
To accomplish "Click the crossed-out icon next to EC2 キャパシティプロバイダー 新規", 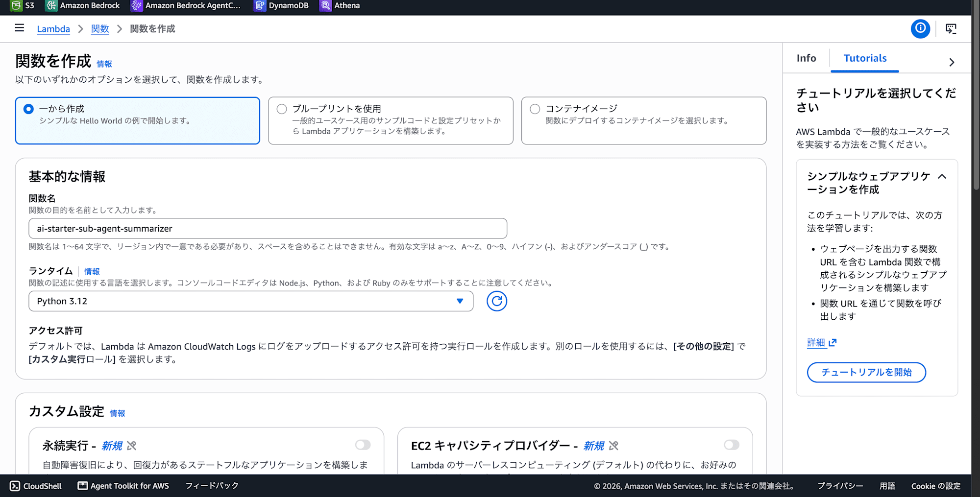I will coord(613,446).
